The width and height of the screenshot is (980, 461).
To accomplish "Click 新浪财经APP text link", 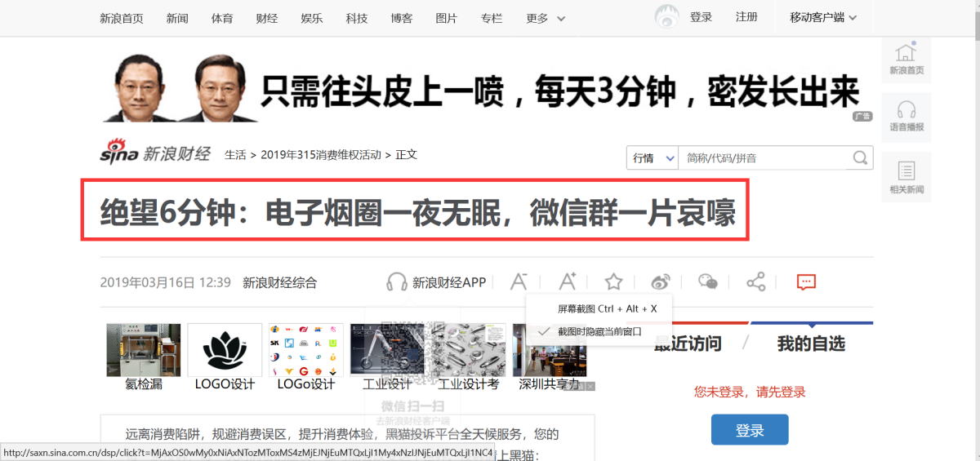I will [x=449, y=282].
